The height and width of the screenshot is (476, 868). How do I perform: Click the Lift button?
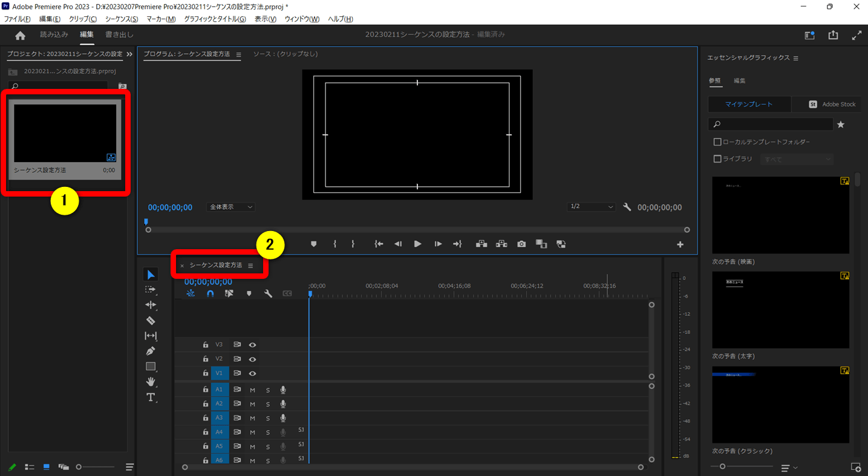coord(481,244)
